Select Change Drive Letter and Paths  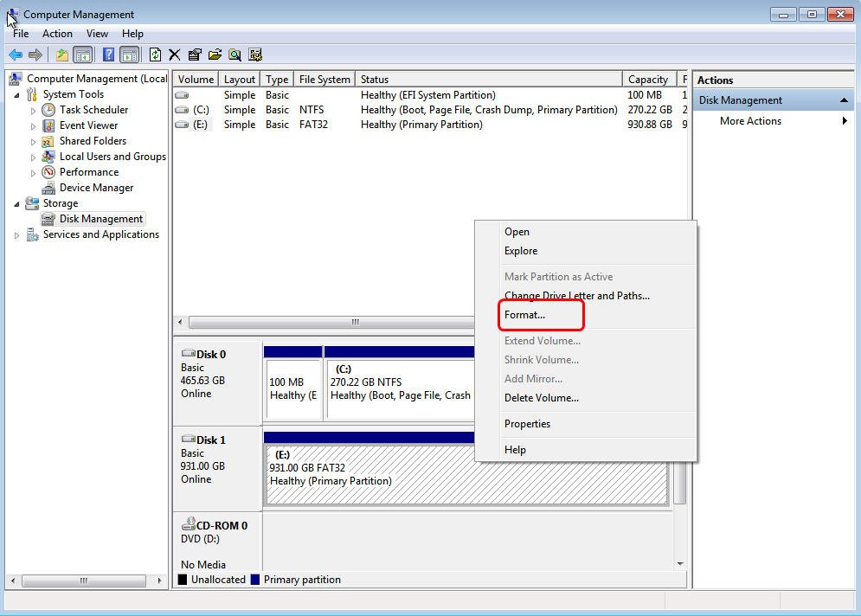click(575, 295)
